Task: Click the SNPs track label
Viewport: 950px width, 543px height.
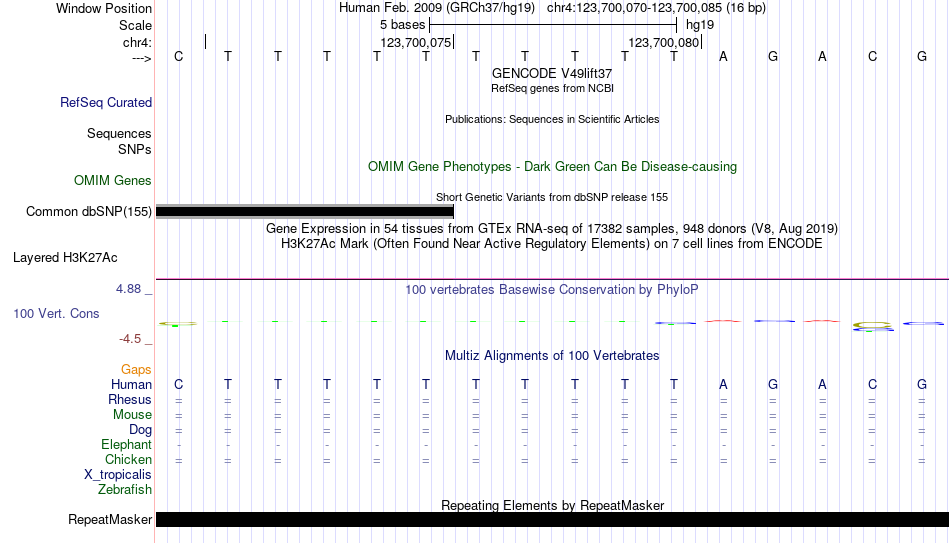Action: coord(135,149)
